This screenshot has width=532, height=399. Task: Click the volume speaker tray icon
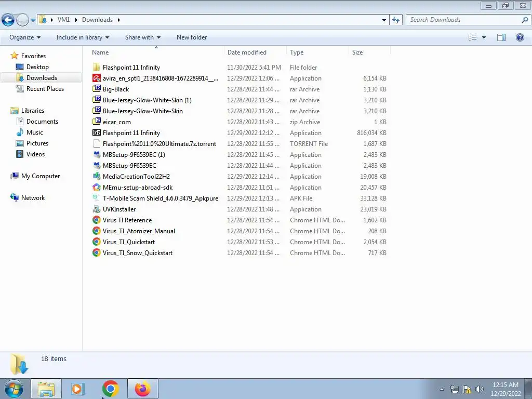coord(480,389)
